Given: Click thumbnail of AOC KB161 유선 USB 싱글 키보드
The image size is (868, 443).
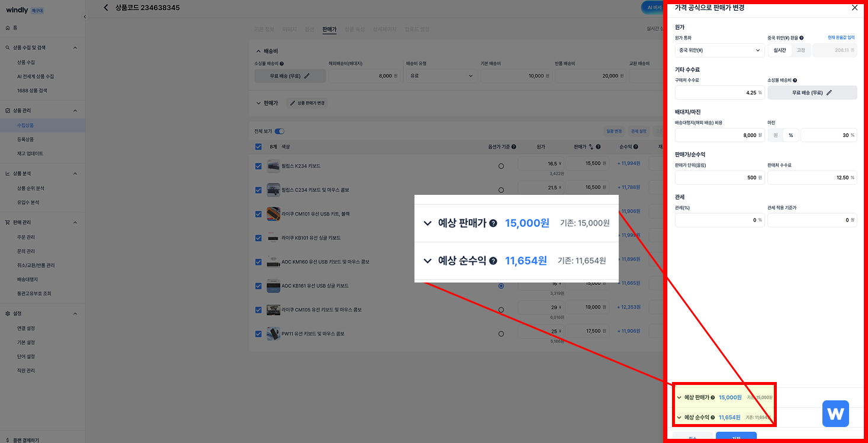Looking at the screenshot, I should (x=273, y=286).
